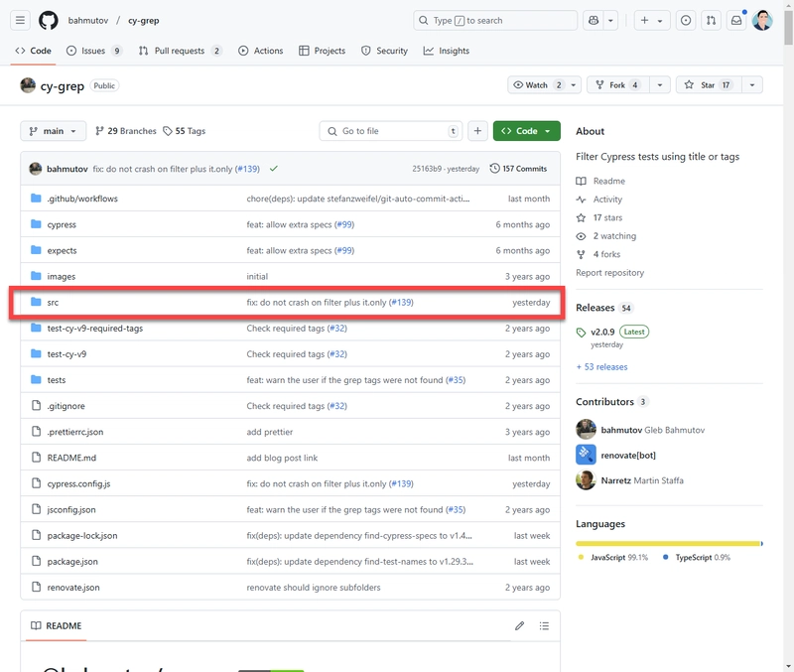Expand the Star lists dropdown arrow

tap(752, 85)
